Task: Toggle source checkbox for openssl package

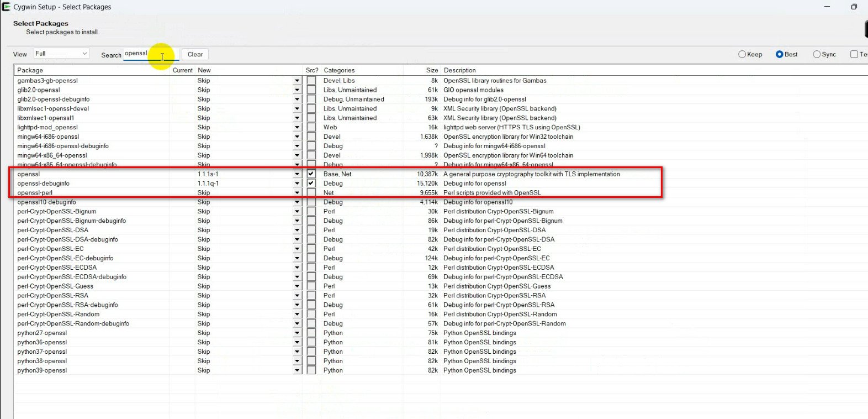Action: [311, 174]
